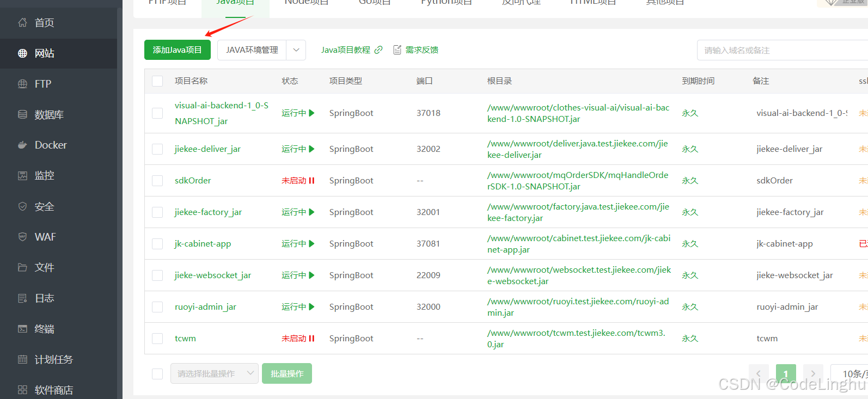
Task: Click the 文件 folder icon
Action: click(x=22, y=267)
